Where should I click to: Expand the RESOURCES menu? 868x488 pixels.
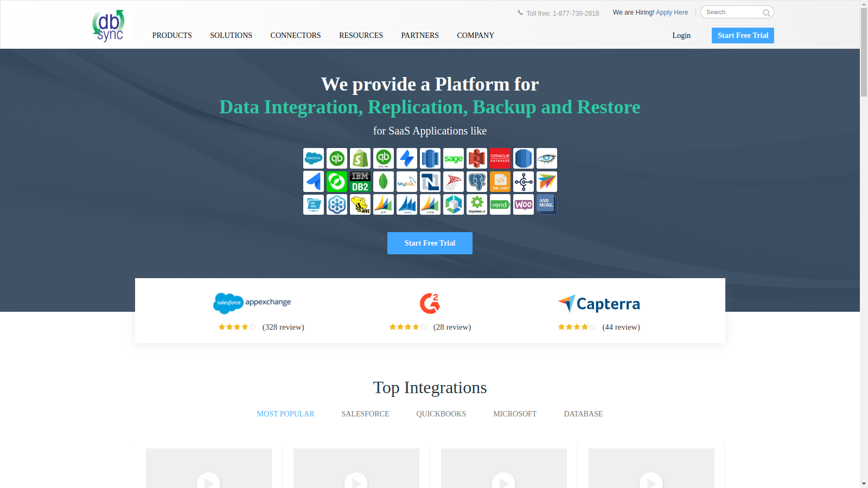point(361,35)
